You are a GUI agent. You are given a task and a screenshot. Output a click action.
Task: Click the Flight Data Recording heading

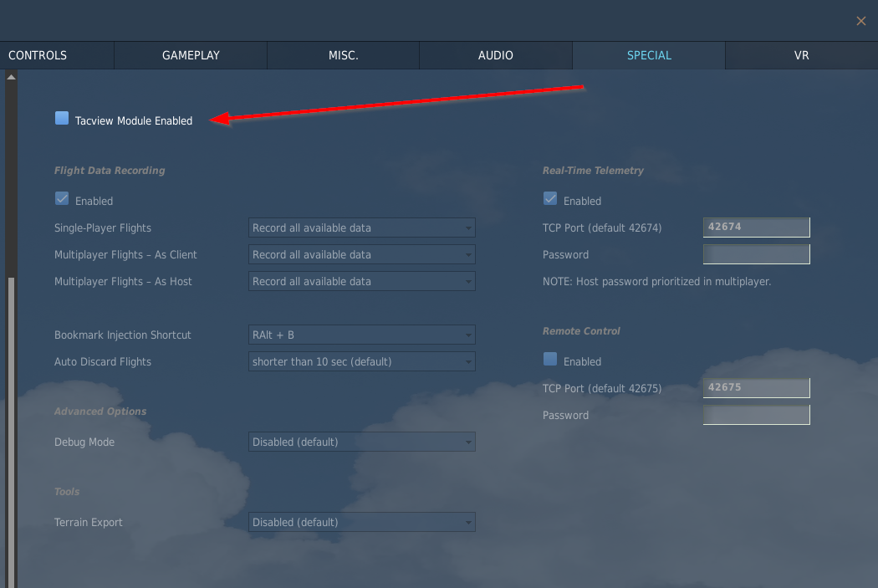coord(110,171)
